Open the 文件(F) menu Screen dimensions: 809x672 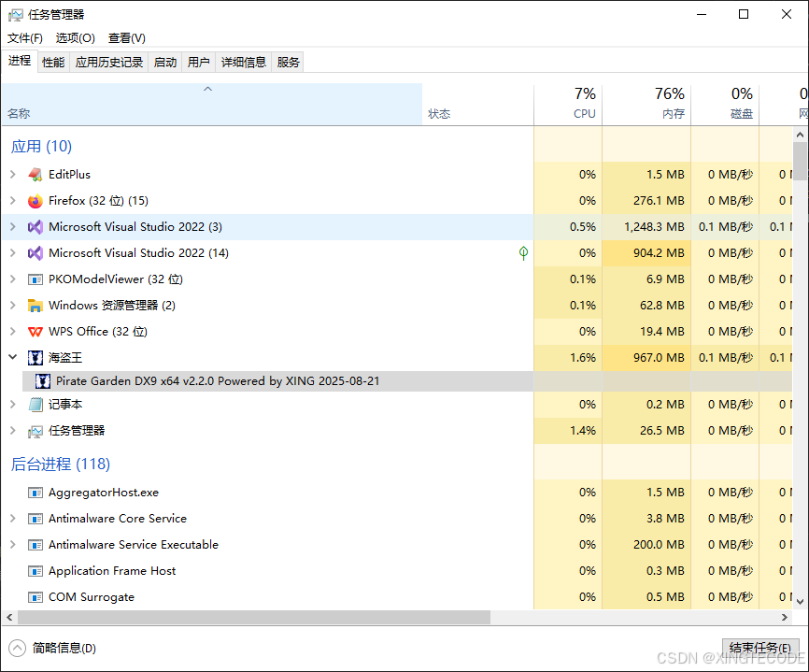[25, 38]
